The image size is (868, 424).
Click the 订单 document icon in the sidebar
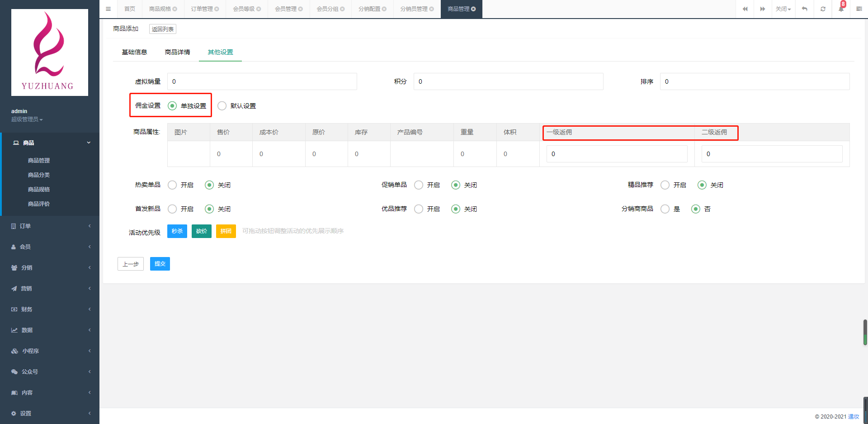14,226
